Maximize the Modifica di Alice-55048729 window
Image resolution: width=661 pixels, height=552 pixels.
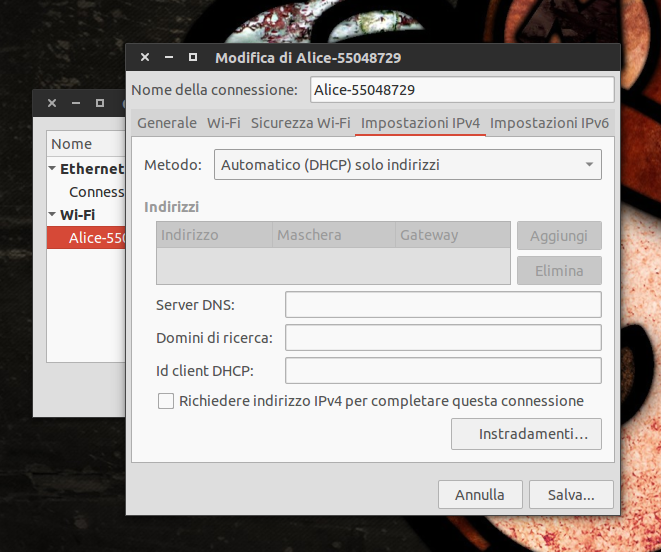[193, 57]
